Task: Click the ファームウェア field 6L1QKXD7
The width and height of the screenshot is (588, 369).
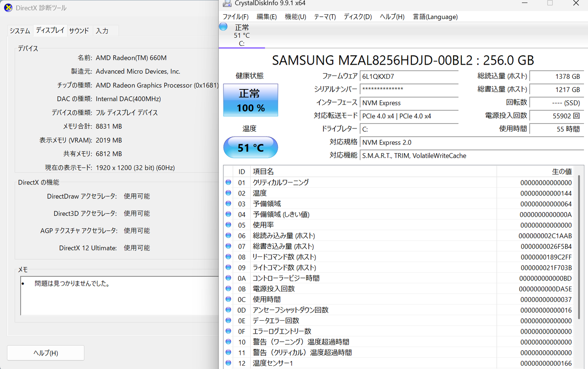Action: 409,76
